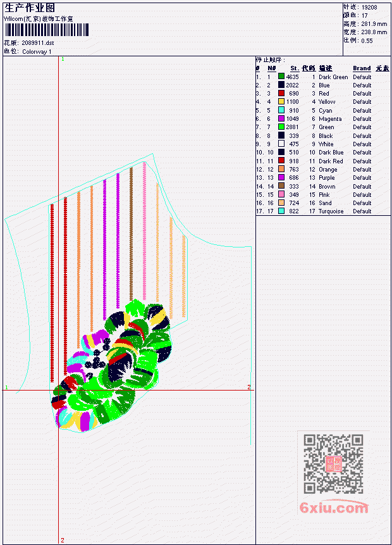Click the 'White' description text
This screenshot has height=545, width=392.
click(326, 144)
